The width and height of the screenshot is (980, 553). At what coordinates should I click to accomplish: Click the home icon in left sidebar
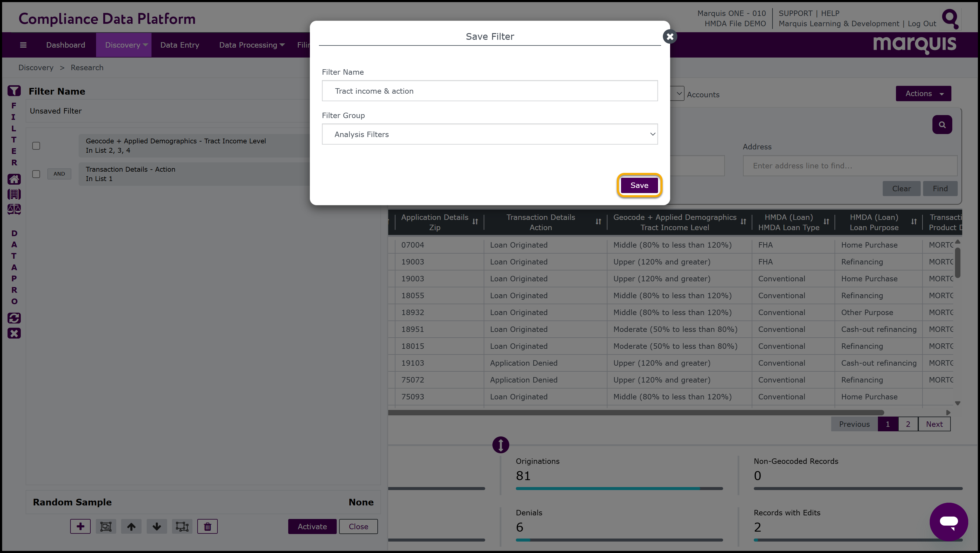14,179
